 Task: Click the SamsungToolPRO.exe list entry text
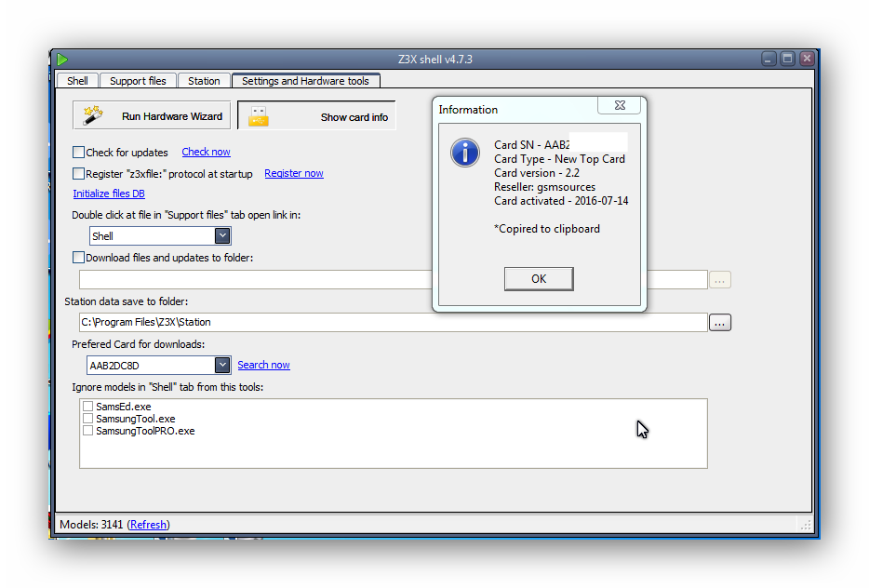click(145, 431)
